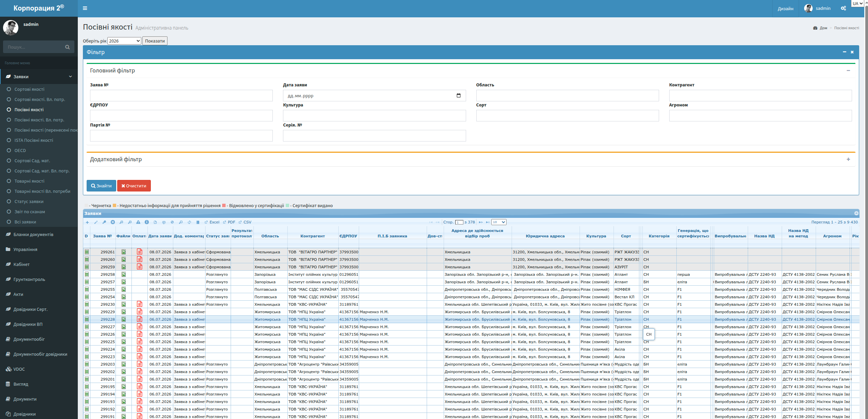Click the pencil edit icon in grid toolbar
This screenshot has width=868, height=419.
click(96, 222)
